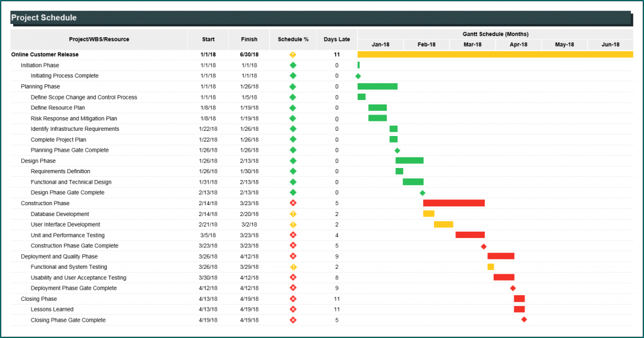644x338 pixels.
Task: Click the yellow warning icon for Online Customer Release
Action: click(x=292, y=55)
